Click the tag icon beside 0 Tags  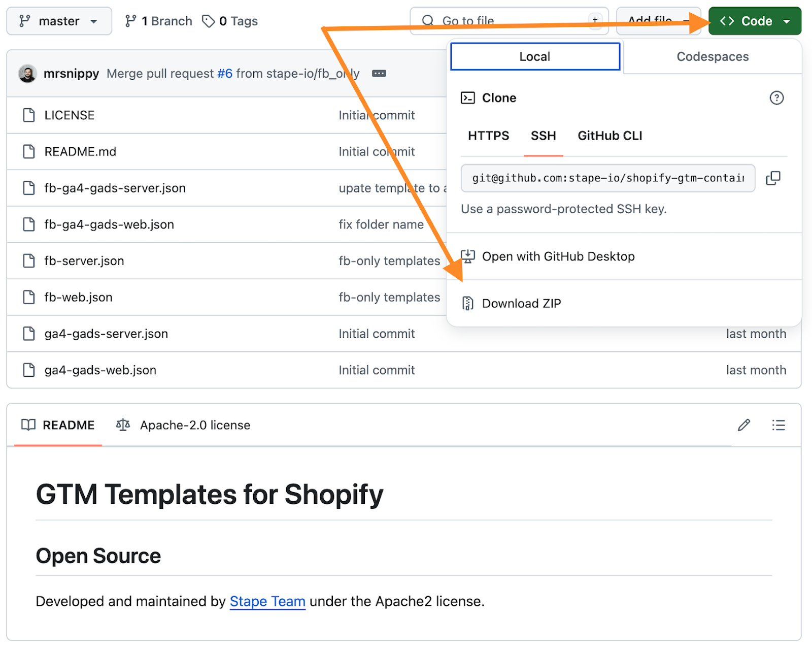pyautogui.click(x=208, y=21)
